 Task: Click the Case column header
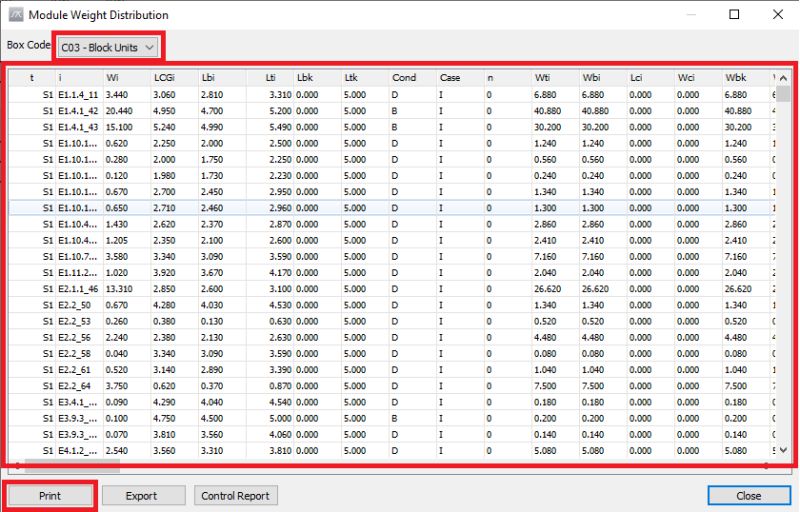click(460, 78)
